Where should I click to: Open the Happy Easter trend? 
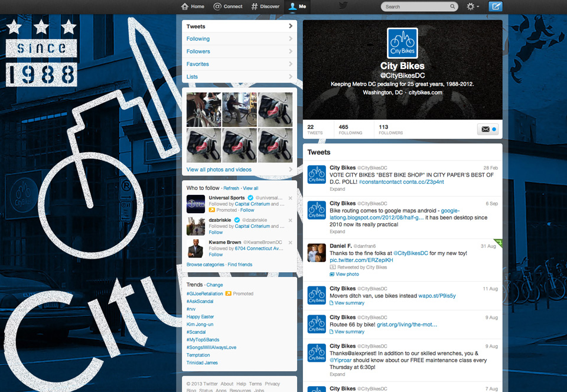200,317
